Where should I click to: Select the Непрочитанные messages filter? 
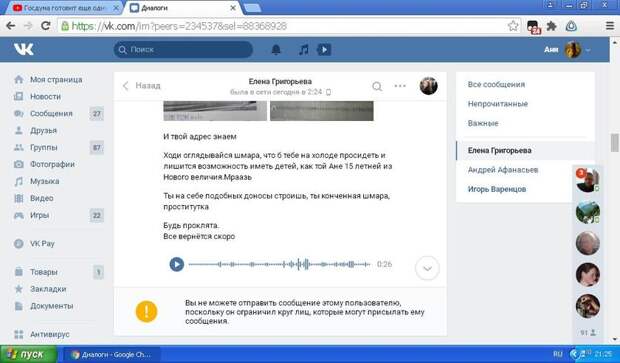pos(497,104)
